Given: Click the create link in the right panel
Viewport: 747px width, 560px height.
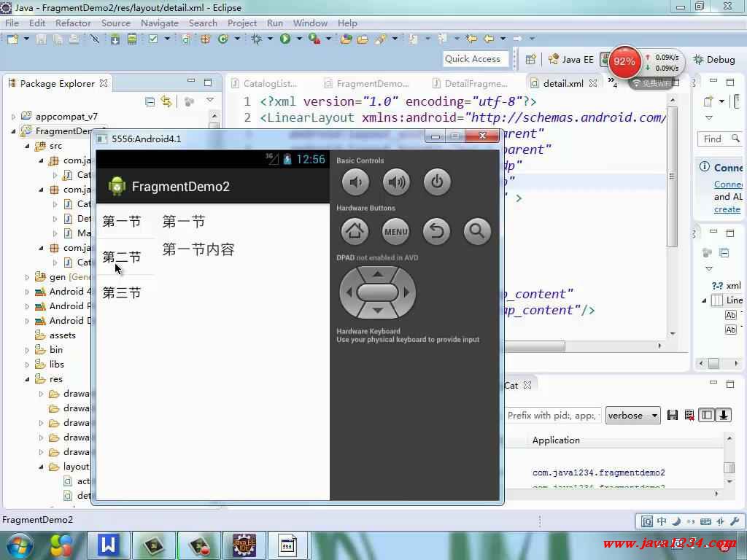Looking at the screenshot, I should click(x=727, y=209).
